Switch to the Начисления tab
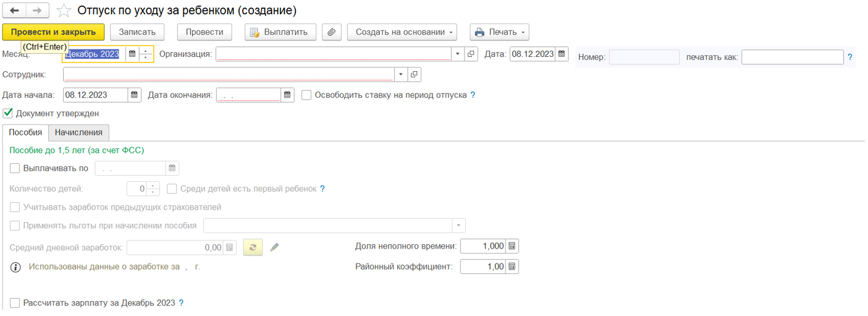 click(x=78, y=132)
